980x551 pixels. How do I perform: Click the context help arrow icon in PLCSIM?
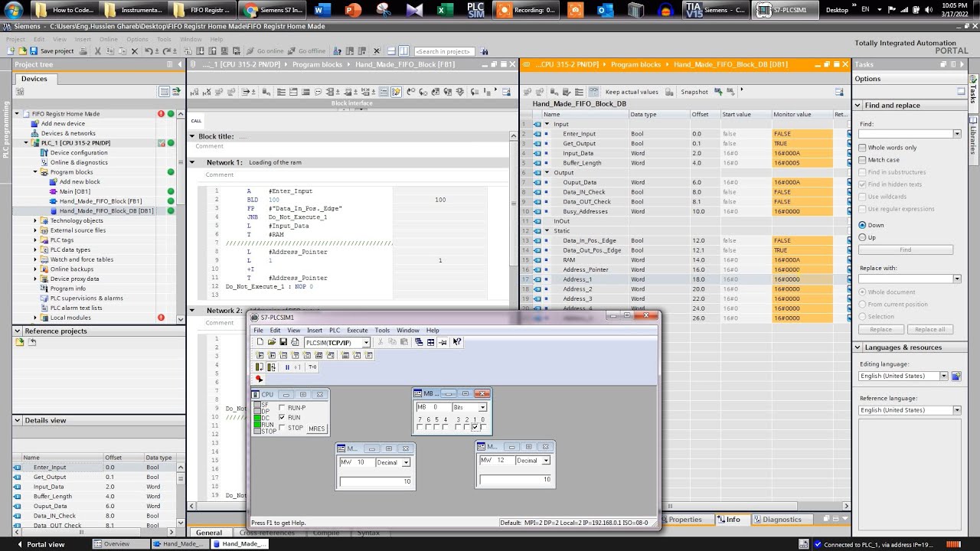point(457,342)
